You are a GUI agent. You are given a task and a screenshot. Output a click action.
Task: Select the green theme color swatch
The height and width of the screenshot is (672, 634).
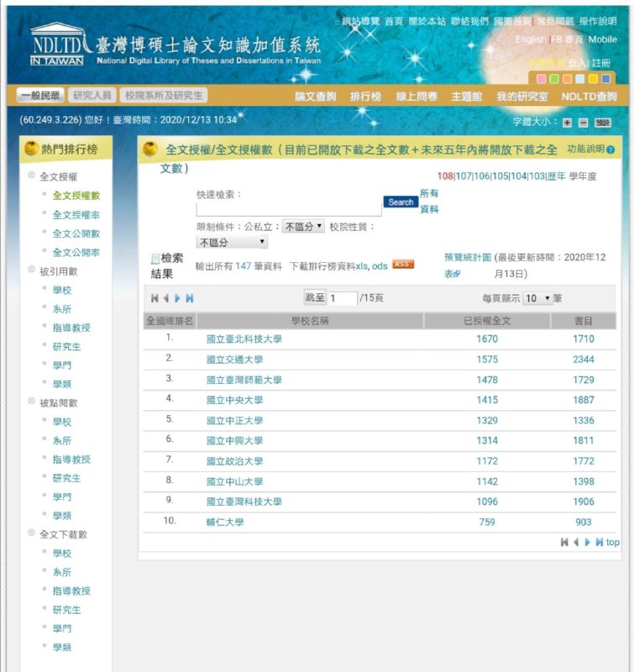(x=554, y=78)
